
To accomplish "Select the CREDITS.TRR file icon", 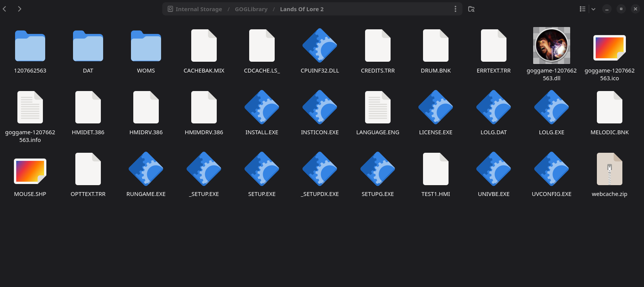I will pyautogui.click(x=378, y=46).
